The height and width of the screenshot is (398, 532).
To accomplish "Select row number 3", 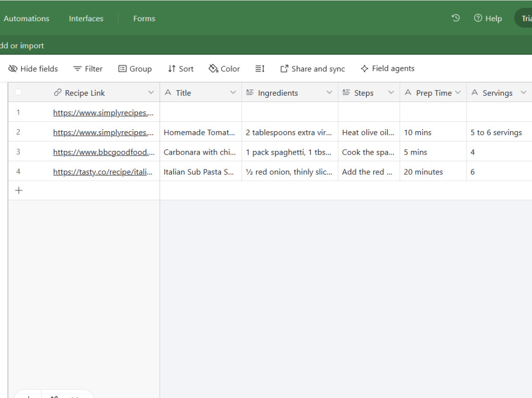I will tap(18, 151).
